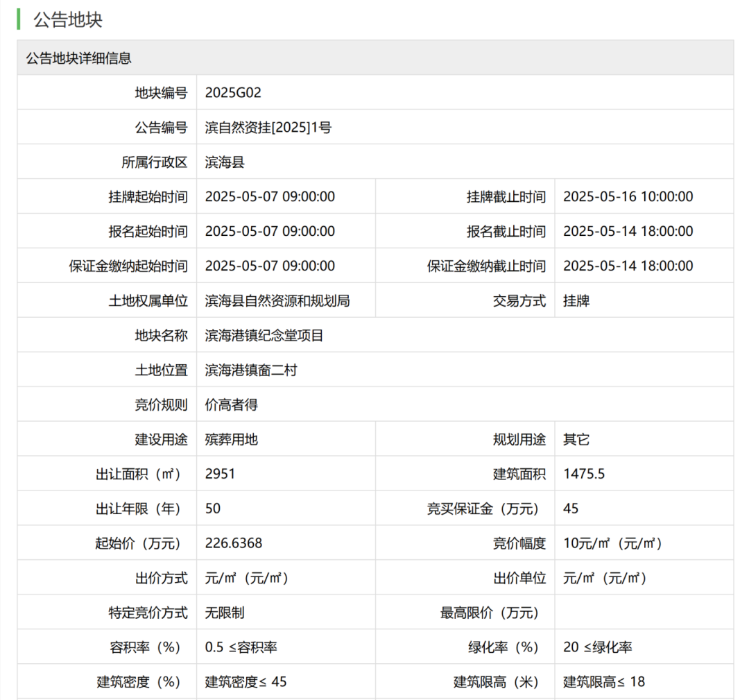Click the 地块编号 label

(x=161, y=93)
